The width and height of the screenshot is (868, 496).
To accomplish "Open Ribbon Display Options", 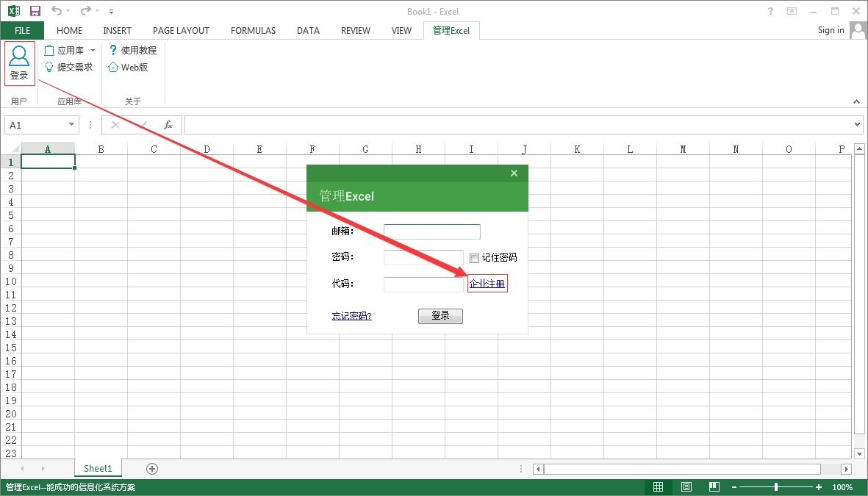I will coord(792,11).
